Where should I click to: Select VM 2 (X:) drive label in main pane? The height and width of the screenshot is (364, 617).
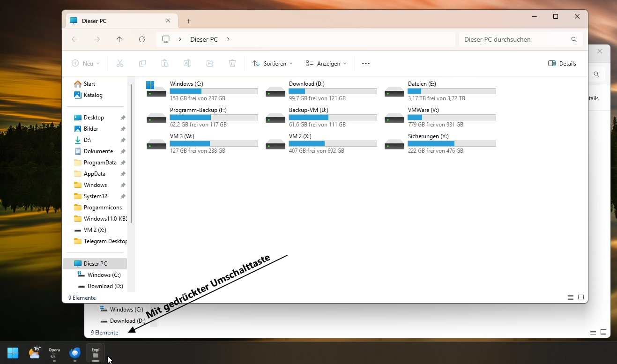300,136
